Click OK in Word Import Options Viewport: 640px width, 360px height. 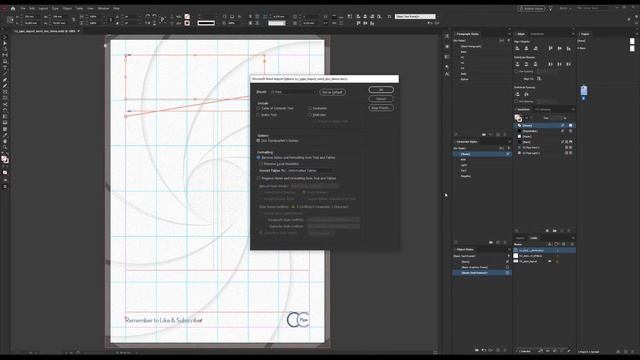click(x=381, y=90)
